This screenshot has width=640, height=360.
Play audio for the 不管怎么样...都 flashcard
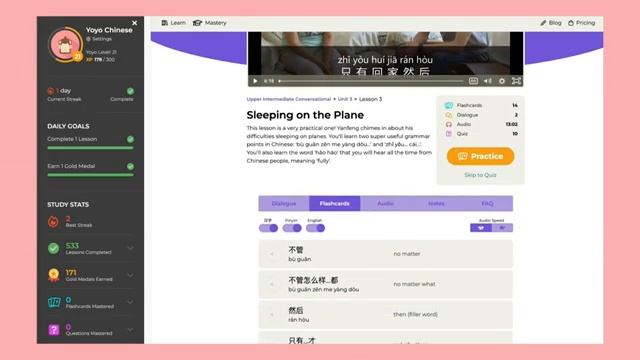click(x=271, y=284)
